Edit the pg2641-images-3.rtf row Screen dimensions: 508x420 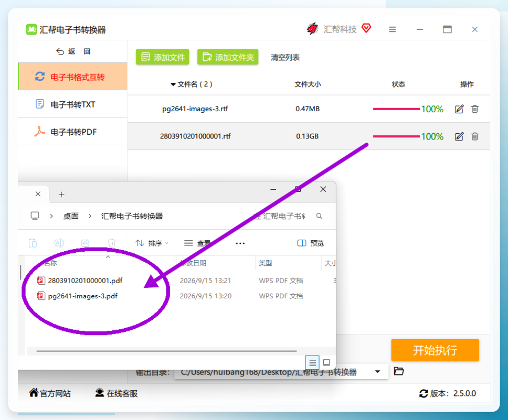point(459,109)
